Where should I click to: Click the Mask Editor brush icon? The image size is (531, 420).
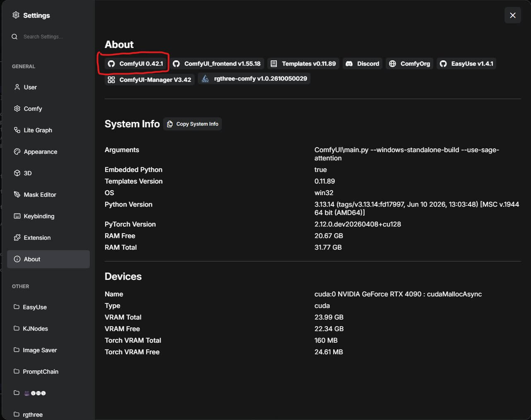(17, 195)
